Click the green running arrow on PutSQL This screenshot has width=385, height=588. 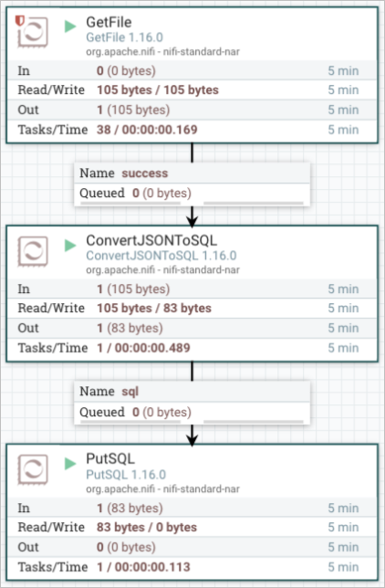[x=70, y=464]
